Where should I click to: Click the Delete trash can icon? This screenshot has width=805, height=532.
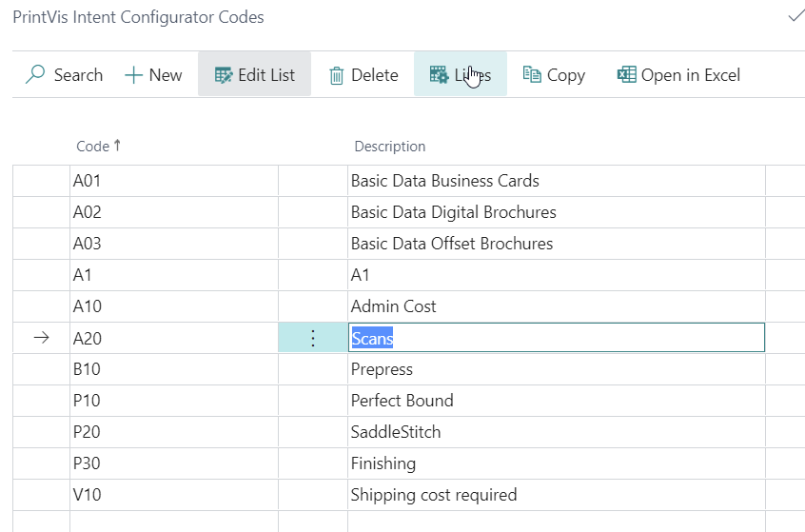tap(336, 75)
